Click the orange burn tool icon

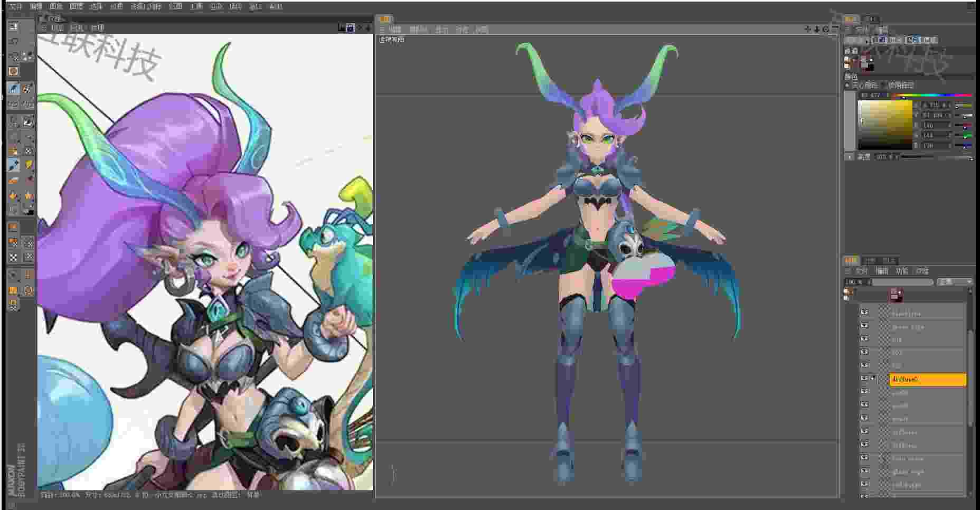click(13, 195)
